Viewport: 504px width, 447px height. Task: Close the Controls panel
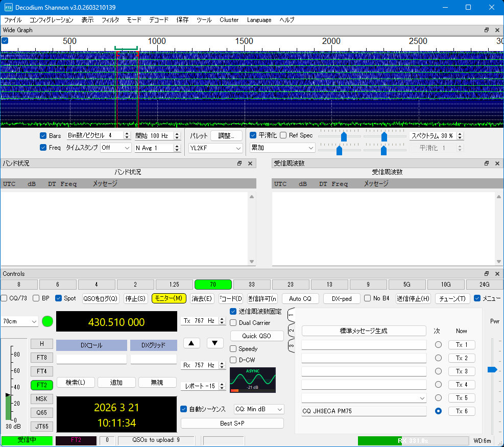tap(497, 274)
